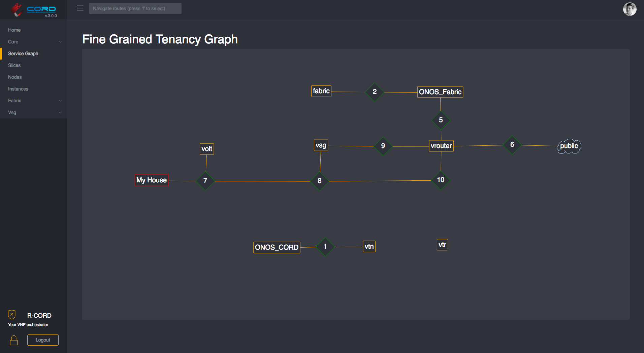Select diamond tenant node 5

tap(441, 120)
